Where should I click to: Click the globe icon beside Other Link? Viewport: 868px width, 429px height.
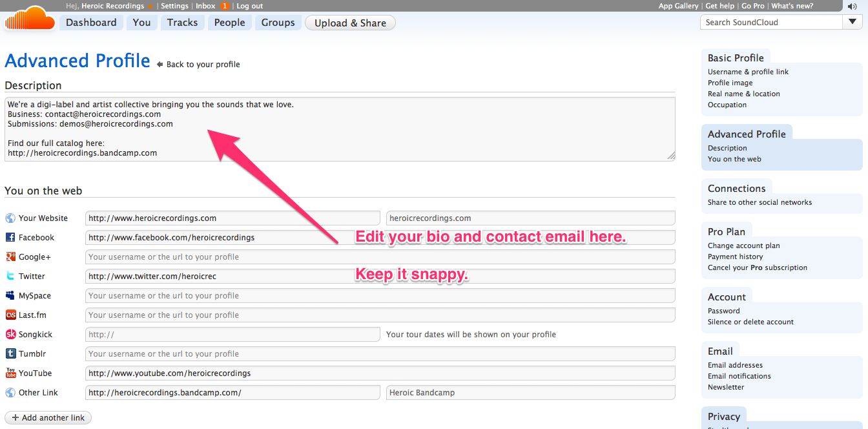pos(10,393)
